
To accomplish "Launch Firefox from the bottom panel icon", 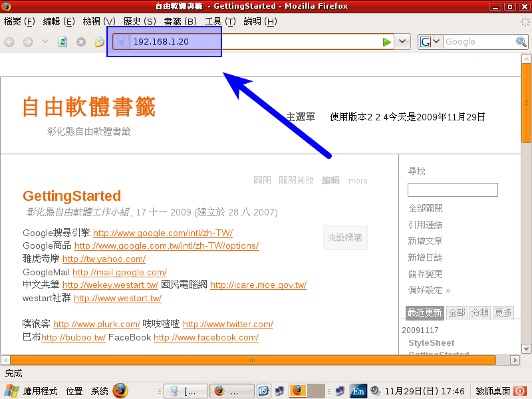I will tap(120, 391).
